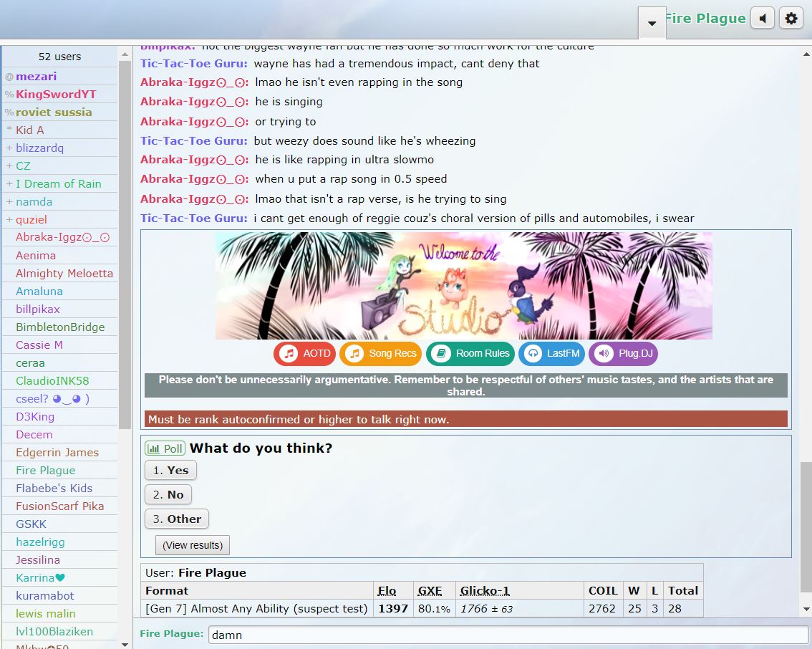Select billpikax in the user list

tap(59, 309)
